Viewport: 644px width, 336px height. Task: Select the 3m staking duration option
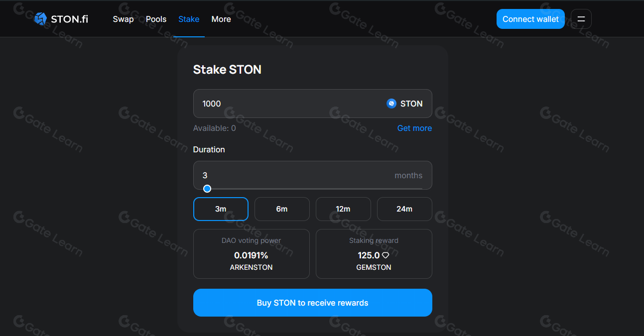(x=221, y=209)
